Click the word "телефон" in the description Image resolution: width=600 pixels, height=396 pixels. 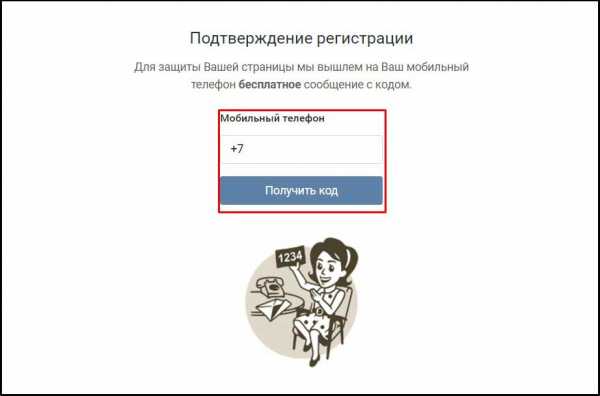[214, 85]
